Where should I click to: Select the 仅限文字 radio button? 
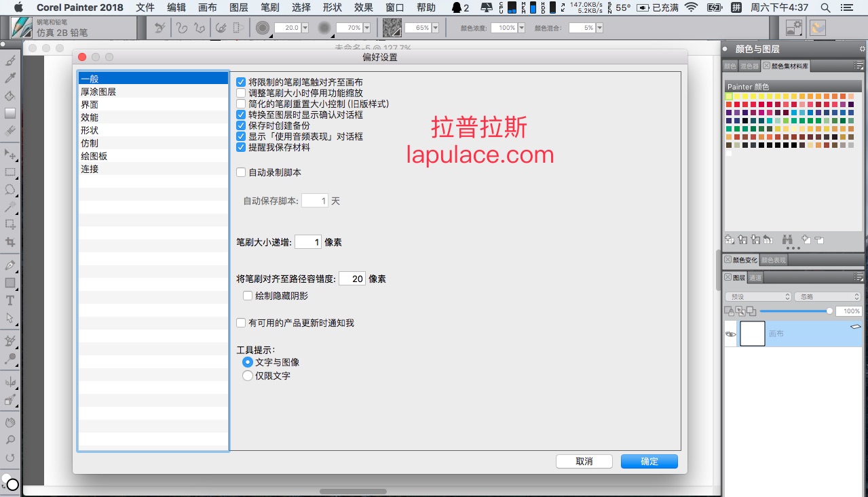pos(248,376)
